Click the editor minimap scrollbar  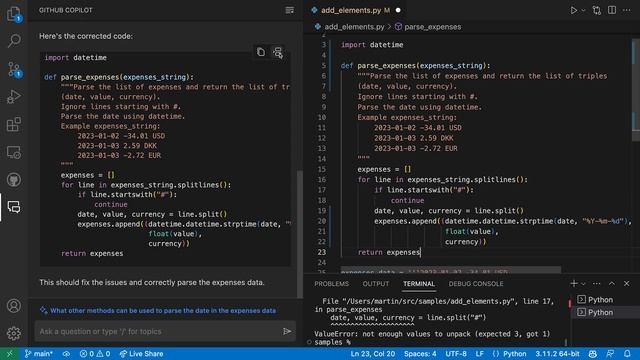tap(636, 90)
